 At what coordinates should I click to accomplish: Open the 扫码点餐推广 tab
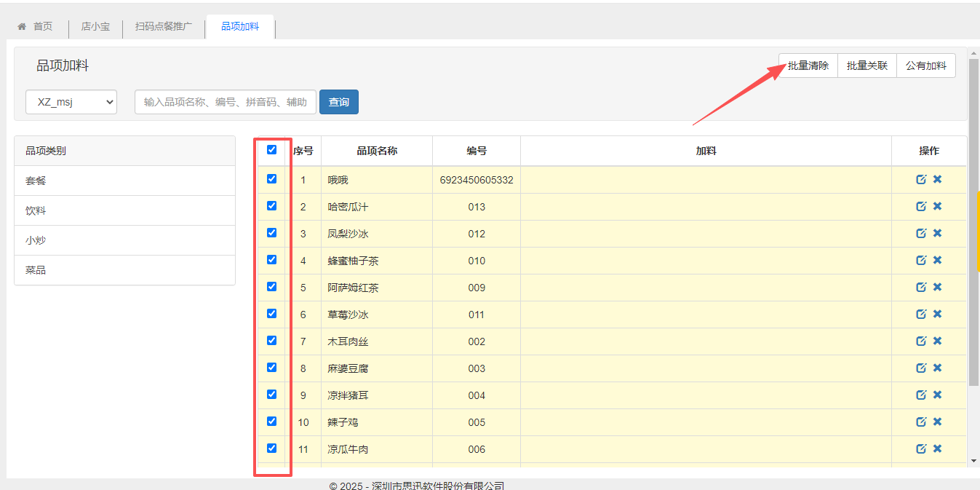tap(164, 27)
